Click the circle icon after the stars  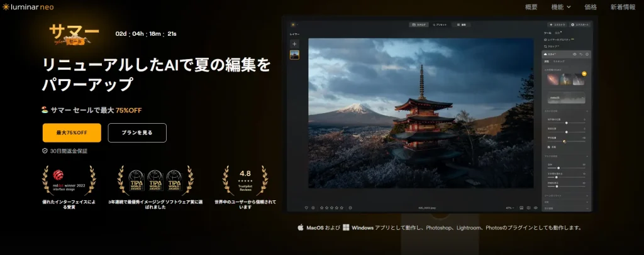(350, 208)
